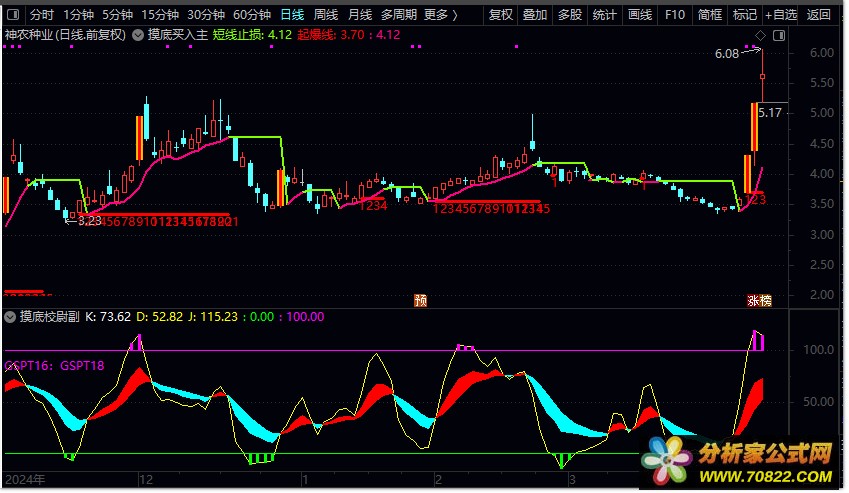Viewport: 849px width, 493px height.
Task: Select the 15分钟 period tab
Action: click(x=160, y=15)
